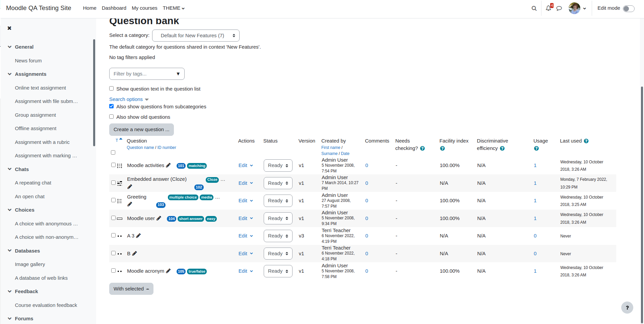Click the short answer tag on Moodle user
Image resolution: width=644 pixels, height=324 pixels.
coord(191,219)
